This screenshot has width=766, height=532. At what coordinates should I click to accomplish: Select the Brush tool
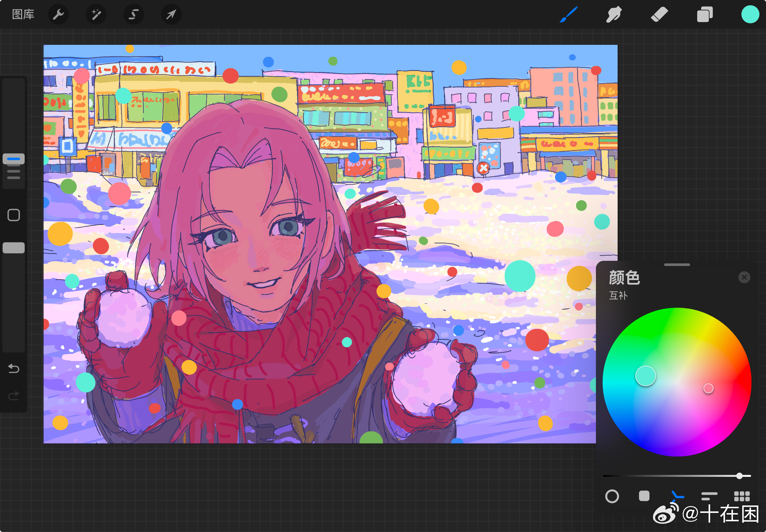tap(568, 14)
